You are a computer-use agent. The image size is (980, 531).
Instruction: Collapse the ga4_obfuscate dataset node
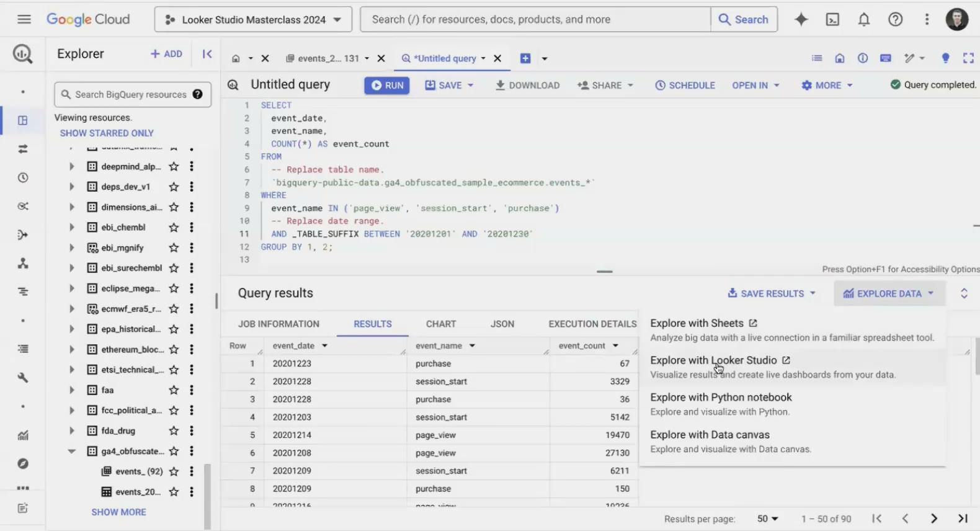(x=71, y=451)
